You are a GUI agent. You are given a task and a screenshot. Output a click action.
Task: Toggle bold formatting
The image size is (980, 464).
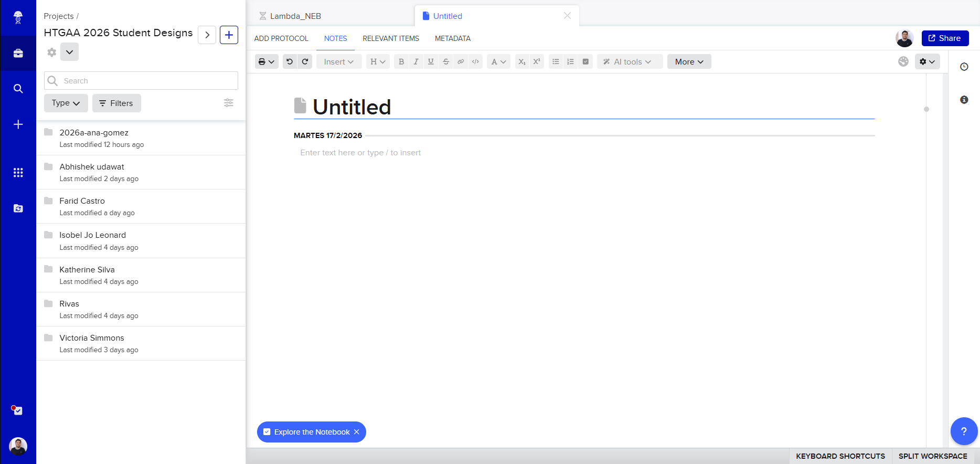401,61
